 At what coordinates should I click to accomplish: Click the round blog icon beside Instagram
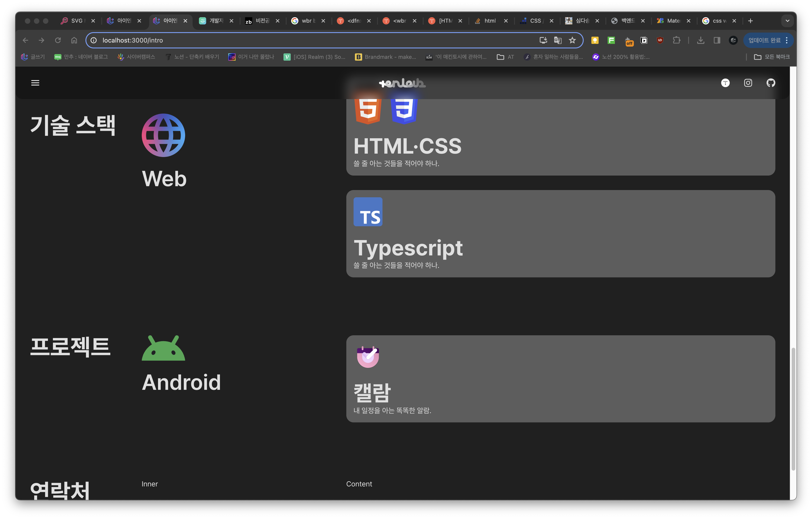[725, 83]
